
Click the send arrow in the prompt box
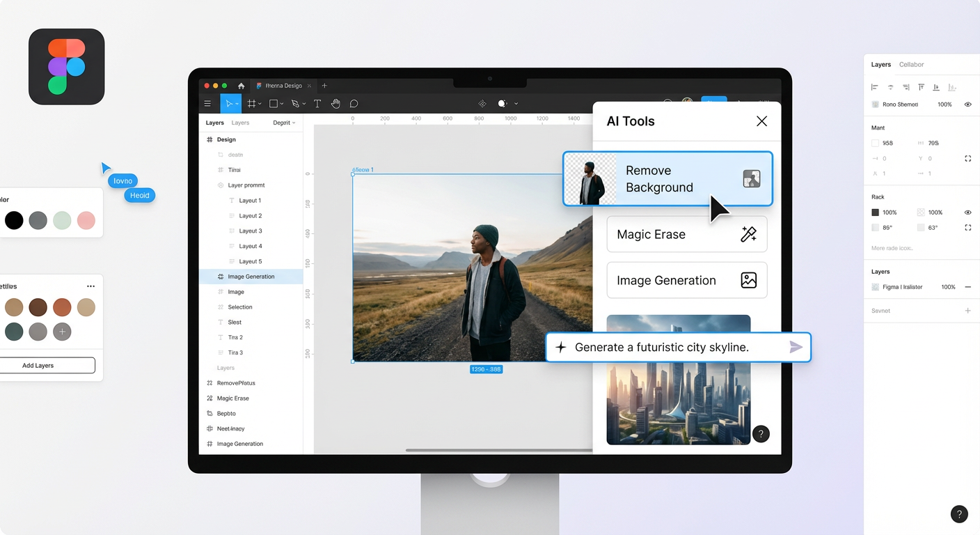point(796,347)
